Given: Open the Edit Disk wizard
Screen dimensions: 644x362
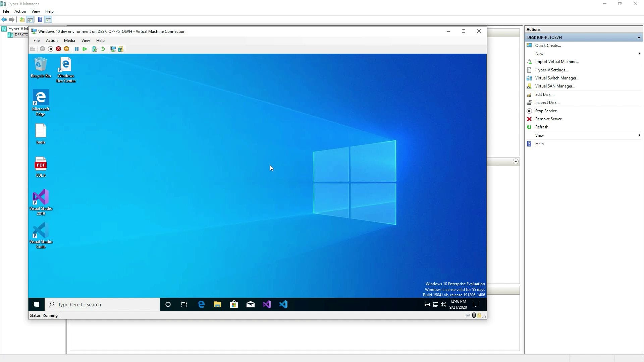Looking at the screenshot, I should coord(544,94).
